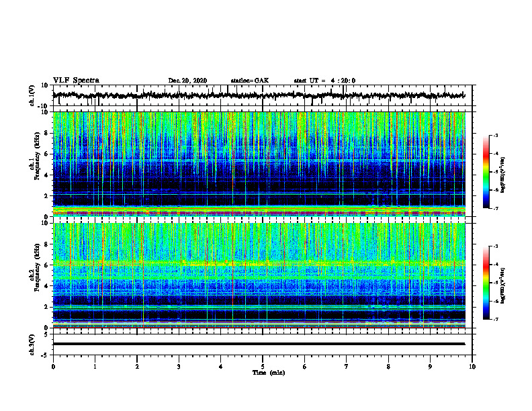
Task: Click the time axis end tick label "10"
Action: point(472,367)
